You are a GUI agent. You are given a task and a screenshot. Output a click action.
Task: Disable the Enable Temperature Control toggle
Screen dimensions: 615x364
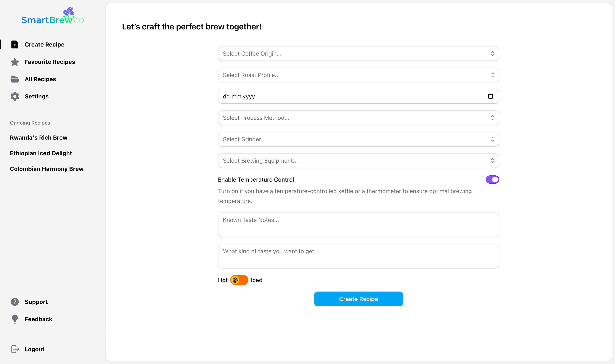pyautogui.click(x=492, y=179)
